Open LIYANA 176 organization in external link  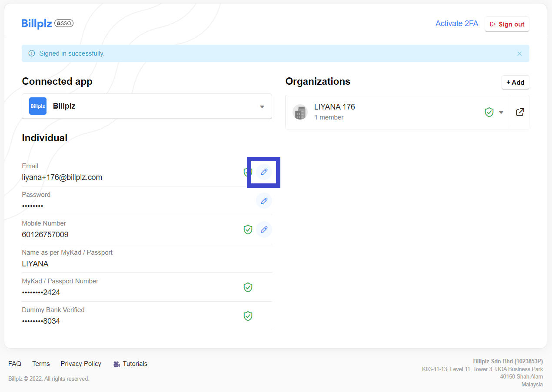pos(520,112)
